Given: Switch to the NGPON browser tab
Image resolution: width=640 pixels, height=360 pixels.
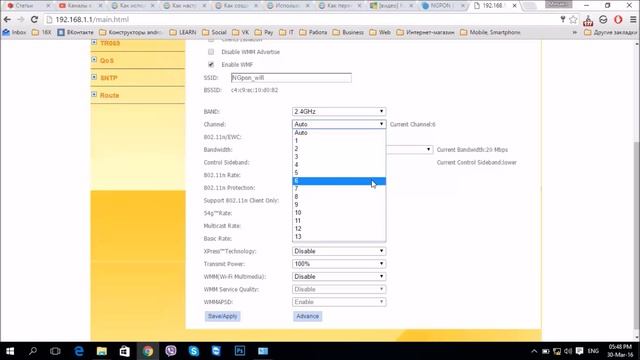Looking at the screenshot, I should (442, 6).
